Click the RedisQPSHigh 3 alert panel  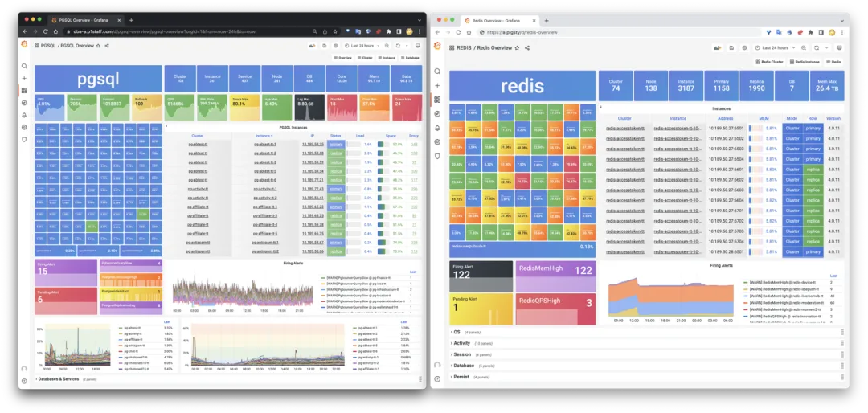click(556, 309)
